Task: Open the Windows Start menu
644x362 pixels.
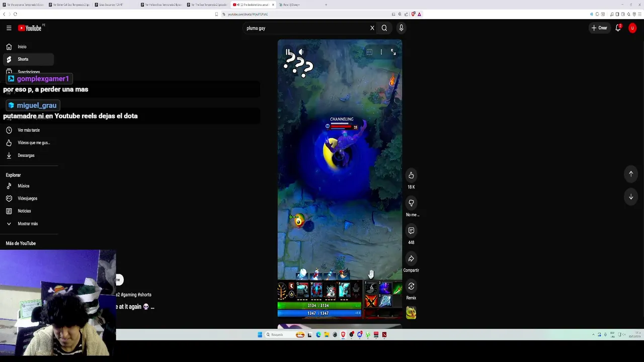Action: tap(260, 334)
